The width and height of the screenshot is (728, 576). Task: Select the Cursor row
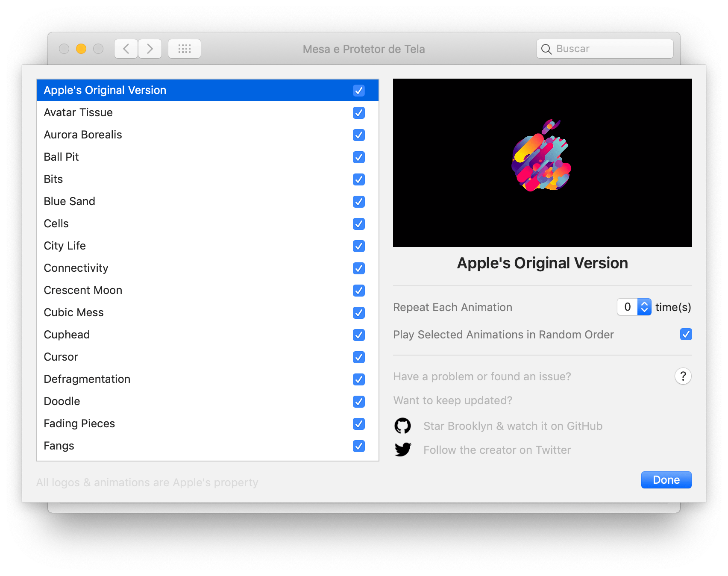click(x=208, y=357)
